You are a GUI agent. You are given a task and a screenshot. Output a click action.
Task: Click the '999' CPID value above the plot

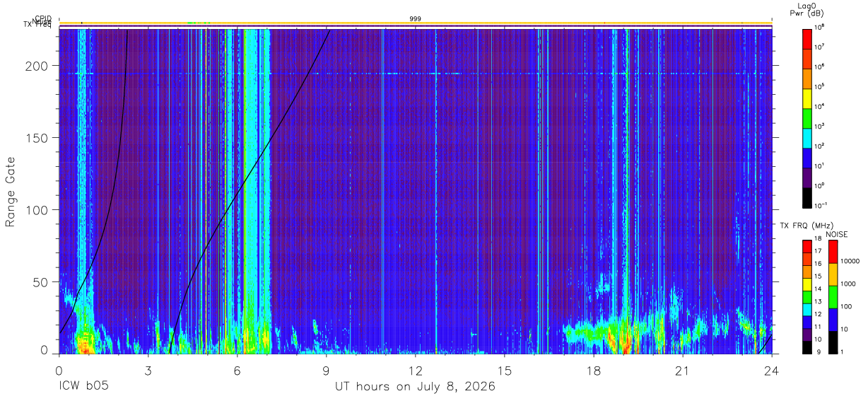415,18
